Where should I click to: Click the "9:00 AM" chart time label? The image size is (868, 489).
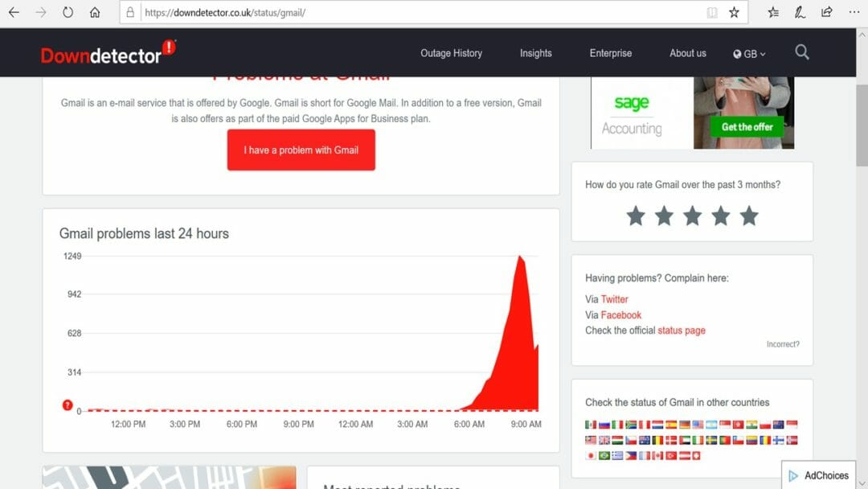point(526,424)
